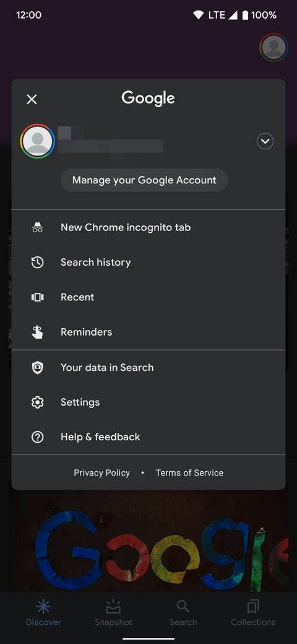Tap the Recent carousel icon
The image size is (297, 644).
tap(37, 297)
